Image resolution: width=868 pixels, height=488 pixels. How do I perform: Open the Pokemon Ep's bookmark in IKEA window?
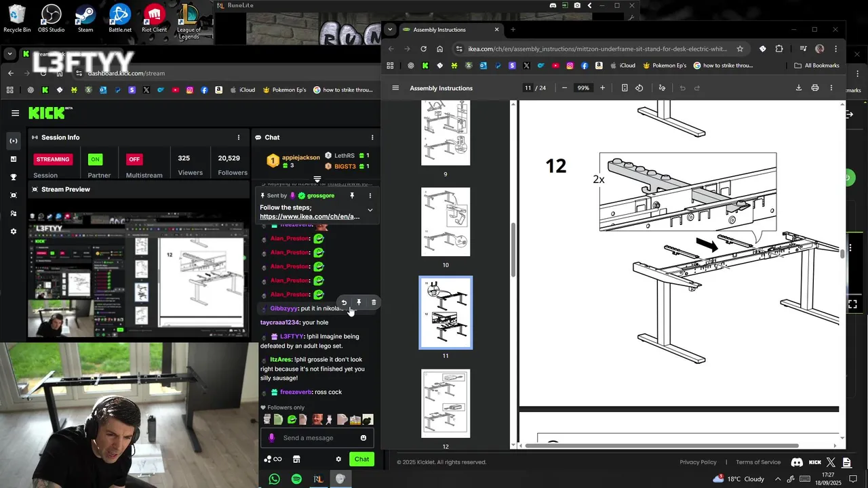click(x=665, y=66)
